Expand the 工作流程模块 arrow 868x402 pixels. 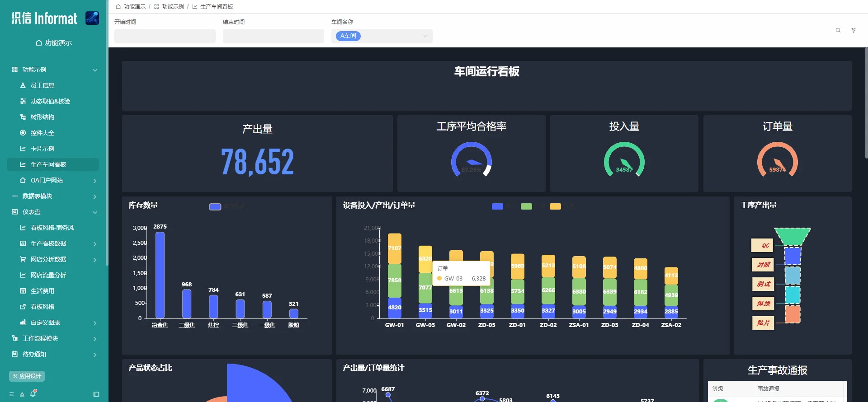pyautogui.click(x=95, y=339)
